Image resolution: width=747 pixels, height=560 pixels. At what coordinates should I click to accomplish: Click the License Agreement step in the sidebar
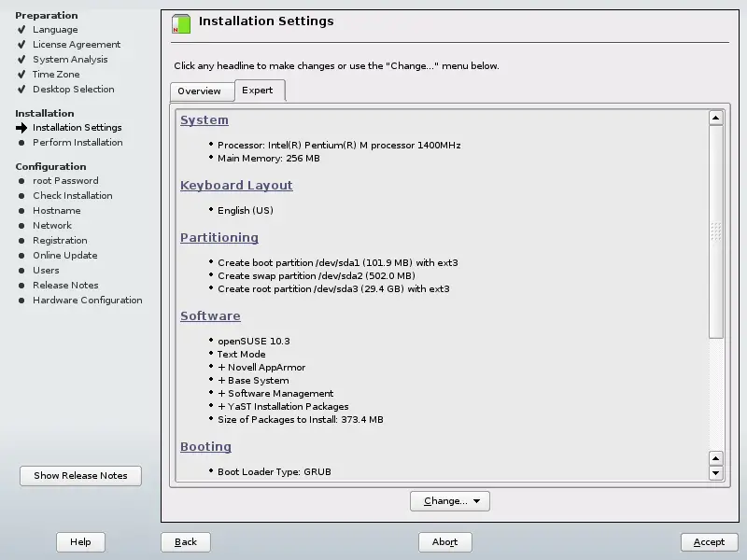pos(77,44)
